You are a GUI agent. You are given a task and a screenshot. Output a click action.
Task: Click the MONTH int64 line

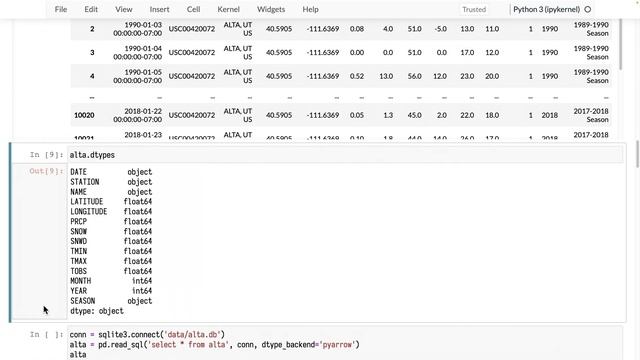coord(111,281)
